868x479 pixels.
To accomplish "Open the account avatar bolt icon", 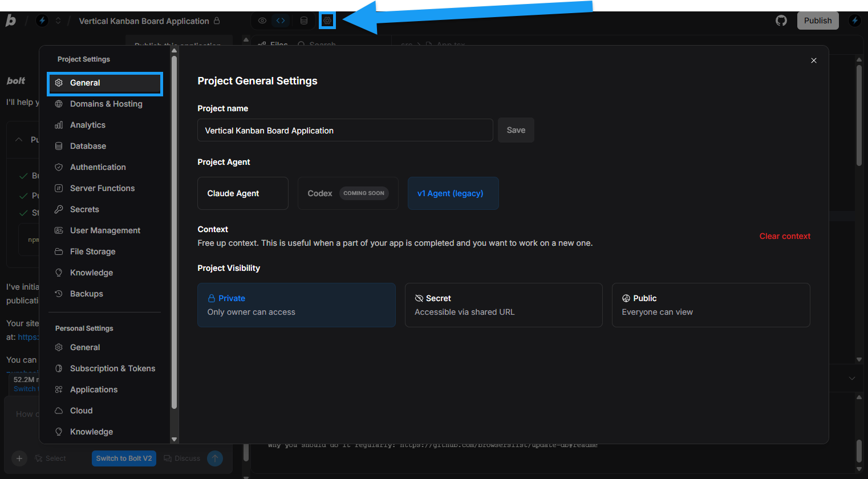I will coord(854,21).
